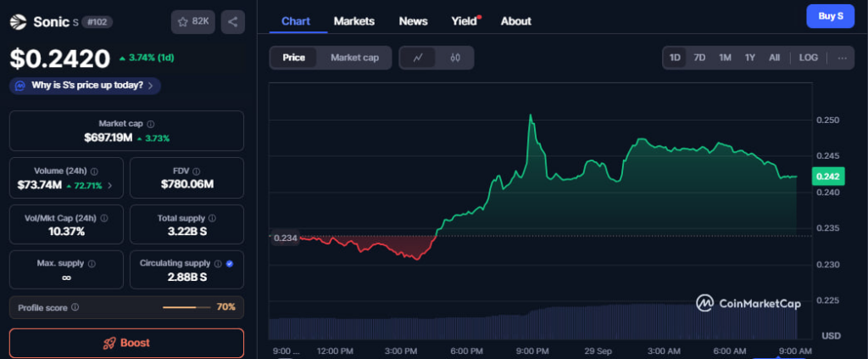Open the chart more options ellipsis
868x359 pixels.
842,58
